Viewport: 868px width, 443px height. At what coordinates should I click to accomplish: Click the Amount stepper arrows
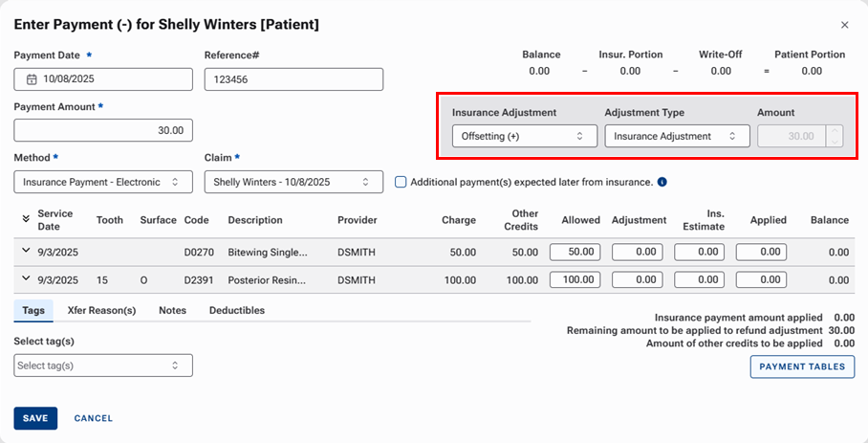[x=835, y=136]
